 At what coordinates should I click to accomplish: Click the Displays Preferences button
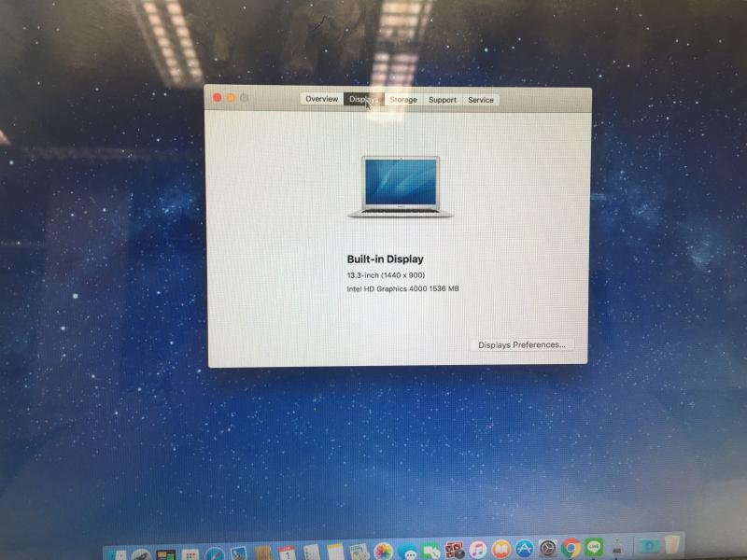521,344
